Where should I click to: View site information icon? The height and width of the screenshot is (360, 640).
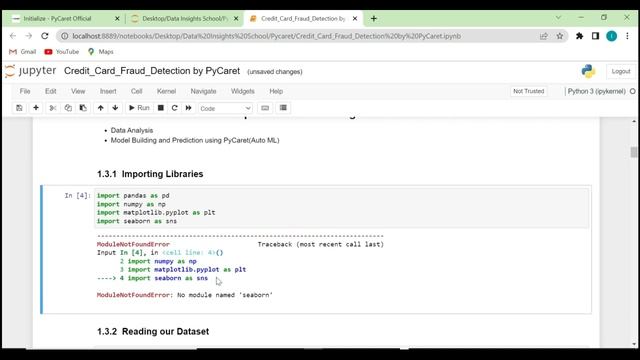[64, 36]
